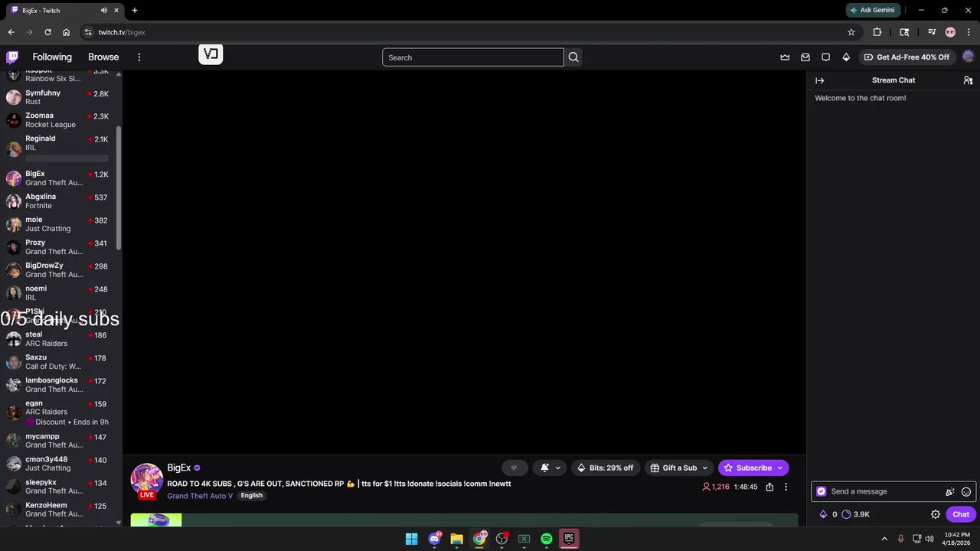
Task: Click the Windows Start button
Action: click(412, 539)
